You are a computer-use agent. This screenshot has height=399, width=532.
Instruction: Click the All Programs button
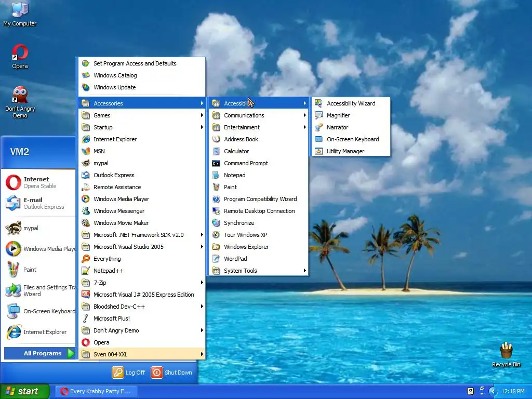[39, 353]
